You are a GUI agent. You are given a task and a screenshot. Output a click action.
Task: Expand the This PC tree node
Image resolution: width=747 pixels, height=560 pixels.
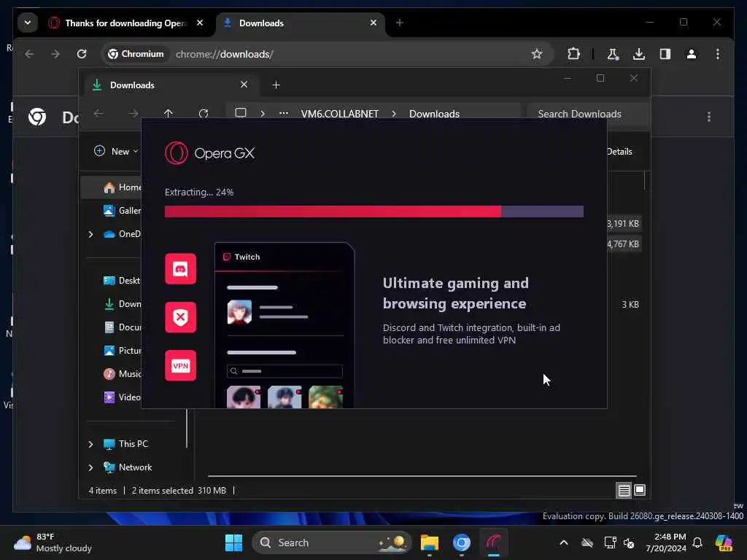tap(90, 444)
